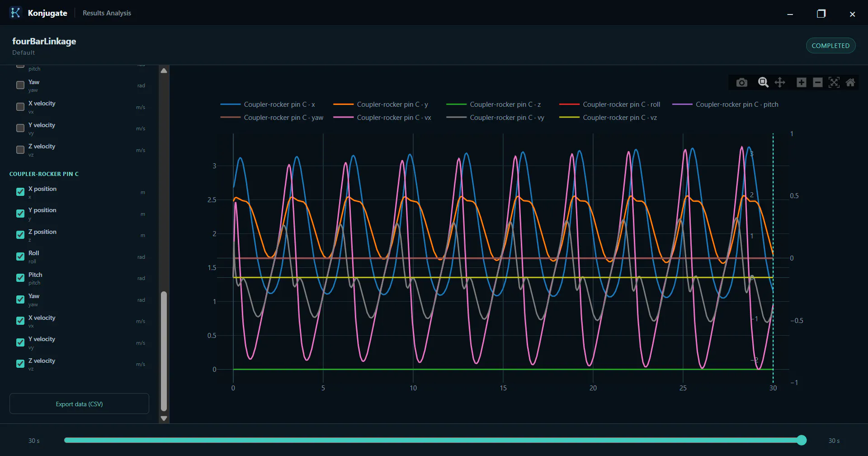The height and width of the screenshot is (456, 868).
Task: Click the timeline slider handle
Action: [x=802, y=440]
